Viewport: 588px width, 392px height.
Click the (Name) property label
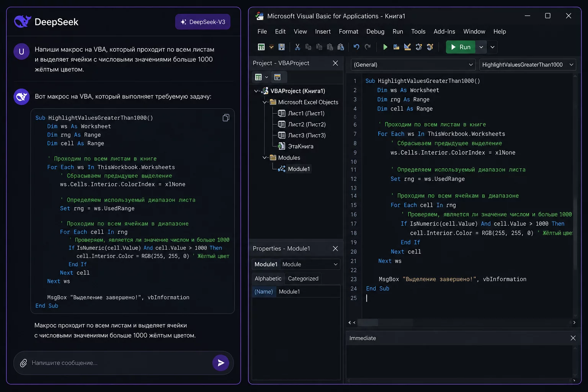coord(264,292)
